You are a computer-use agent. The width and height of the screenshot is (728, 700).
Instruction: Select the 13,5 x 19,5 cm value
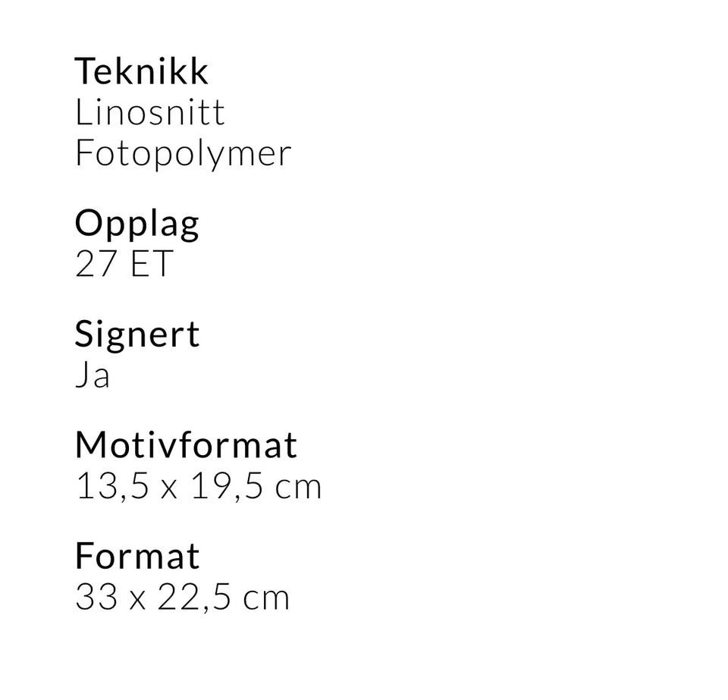(x=198, y=486)
